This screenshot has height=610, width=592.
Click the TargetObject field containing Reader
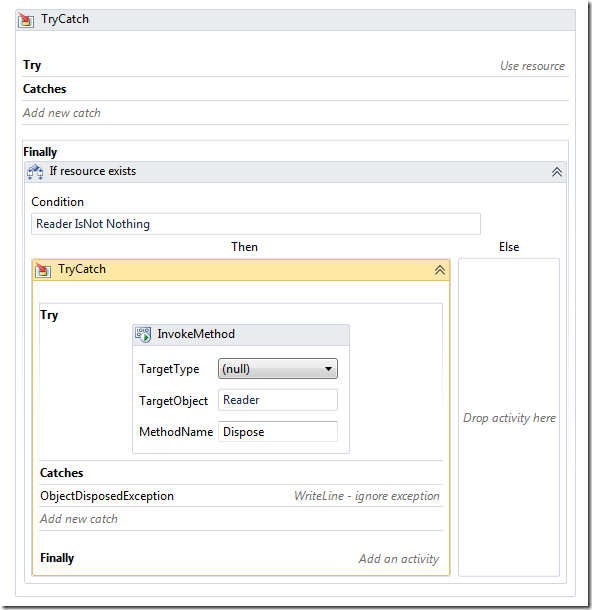(x=278, y=400)
